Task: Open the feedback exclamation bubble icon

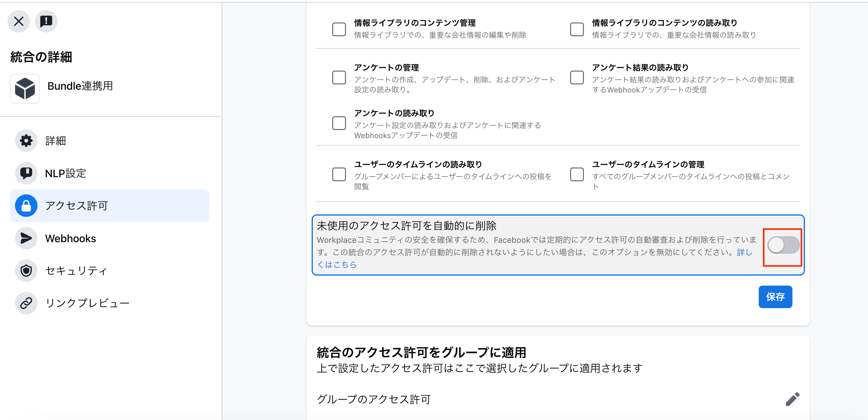Action: 46,21
